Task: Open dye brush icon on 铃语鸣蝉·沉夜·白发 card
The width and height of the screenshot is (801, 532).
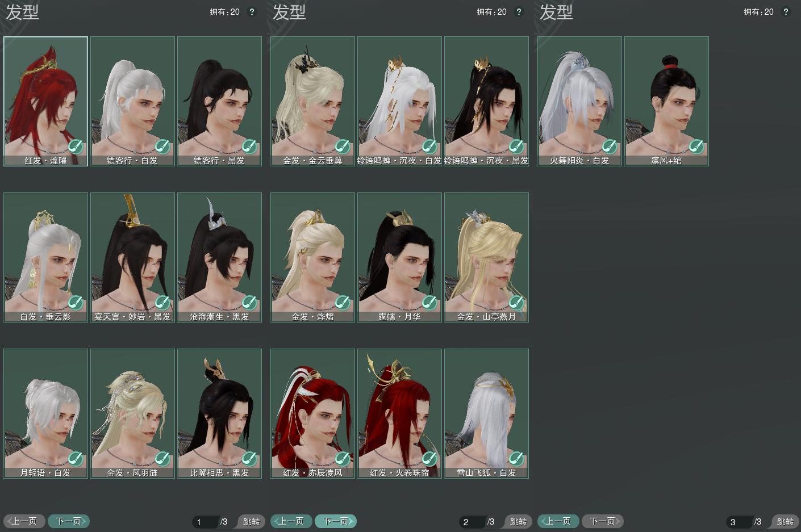Action: [429, 146]
